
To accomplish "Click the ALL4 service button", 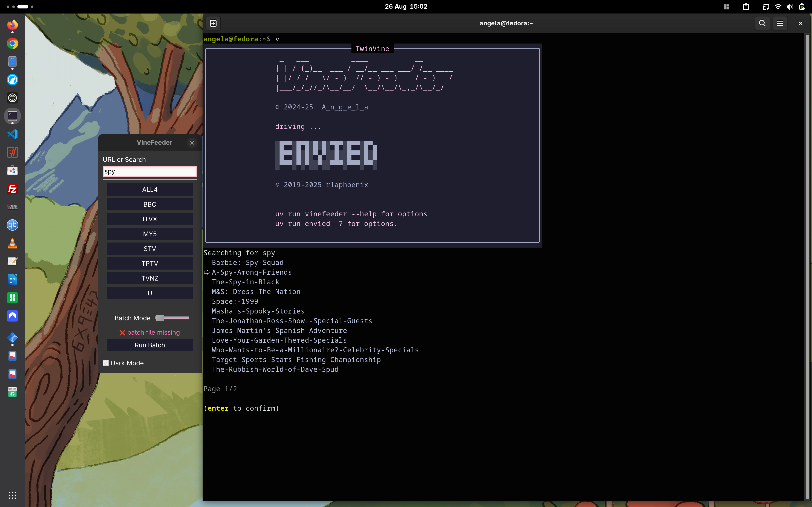I will tap(150, 190).
